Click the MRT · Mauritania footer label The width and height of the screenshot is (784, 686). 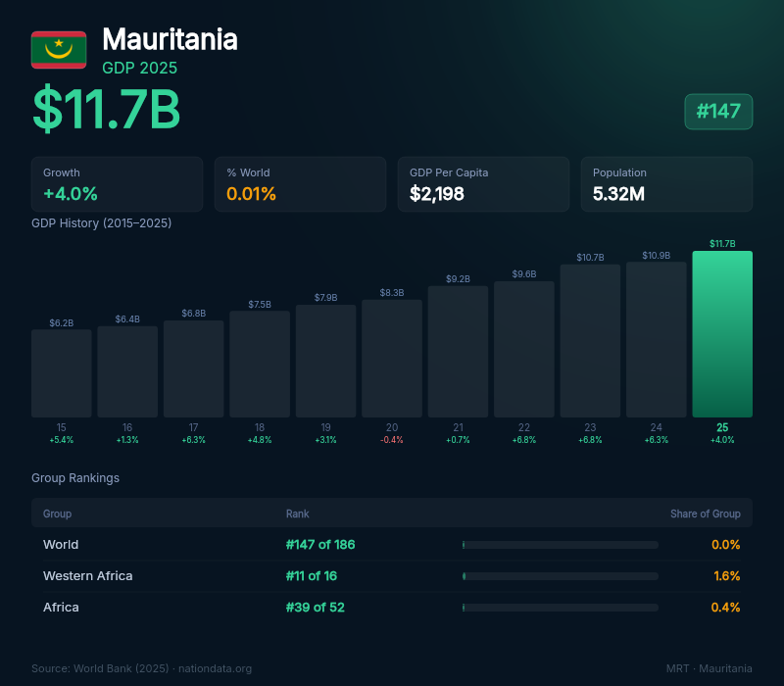(x=709, y=668)
